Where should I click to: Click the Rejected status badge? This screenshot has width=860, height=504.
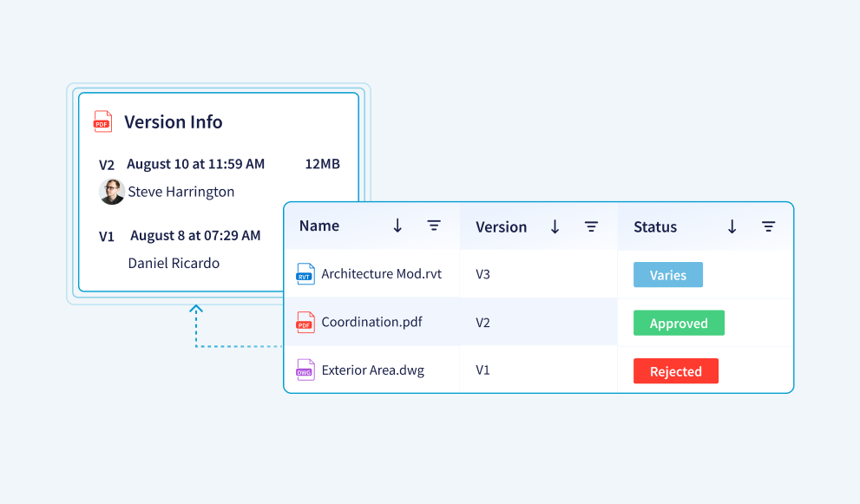[x=676, y=371]
